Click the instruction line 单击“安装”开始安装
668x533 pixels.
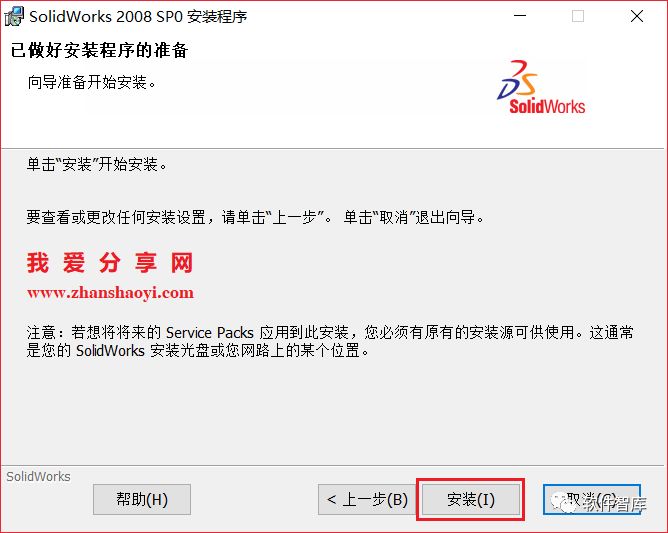coord(97,164)
